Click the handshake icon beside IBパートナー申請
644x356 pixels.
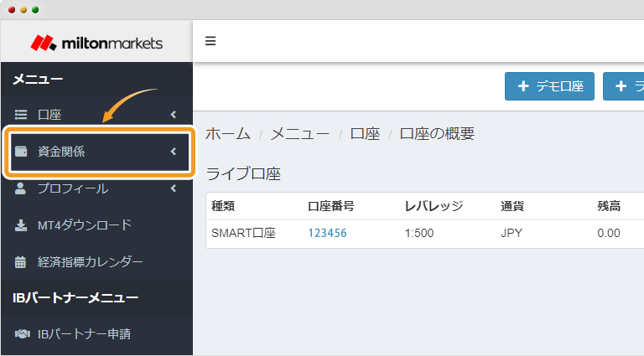click(21, 335)
